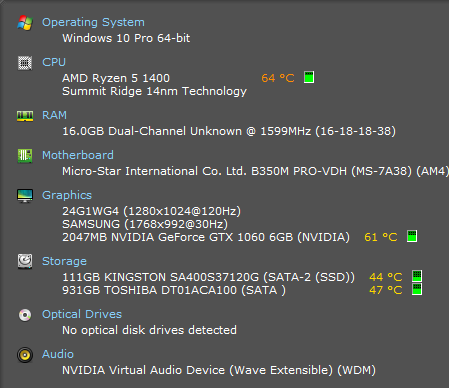The height and width of the screenshot is (388, 449).
Task: Open the RAM section heading
Action: tap(54, 115)
